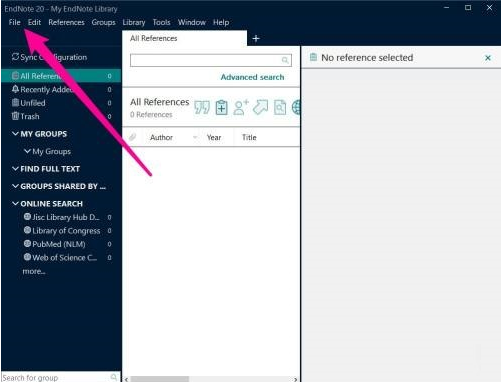Sort by the Year column
This screenshot has height=382, width=503.
pos(214,137)
